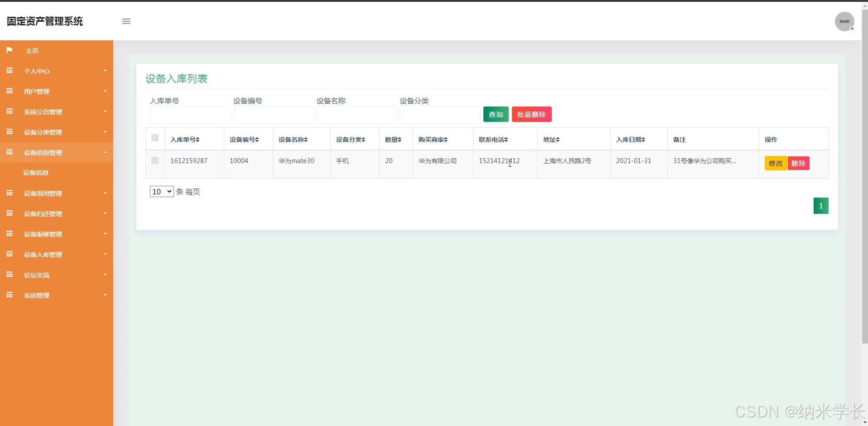Click the flag icon beside 主页
Viewport: 868px width, 426px height.
pyautogui.click(x=10, y=50)
